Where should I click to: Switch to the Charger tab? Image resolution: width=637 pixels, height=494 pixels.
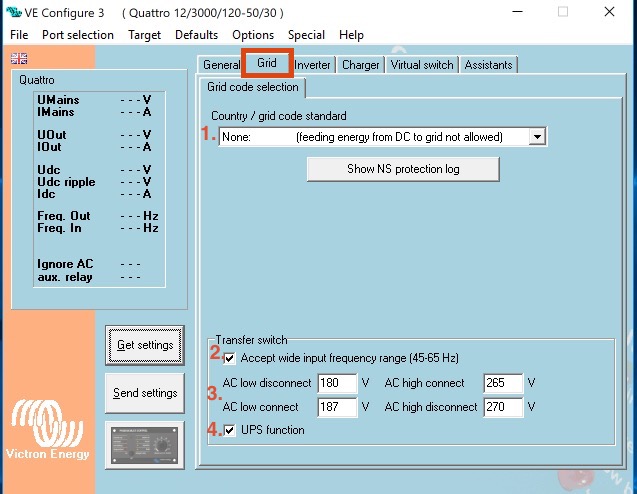click(360, 65)
